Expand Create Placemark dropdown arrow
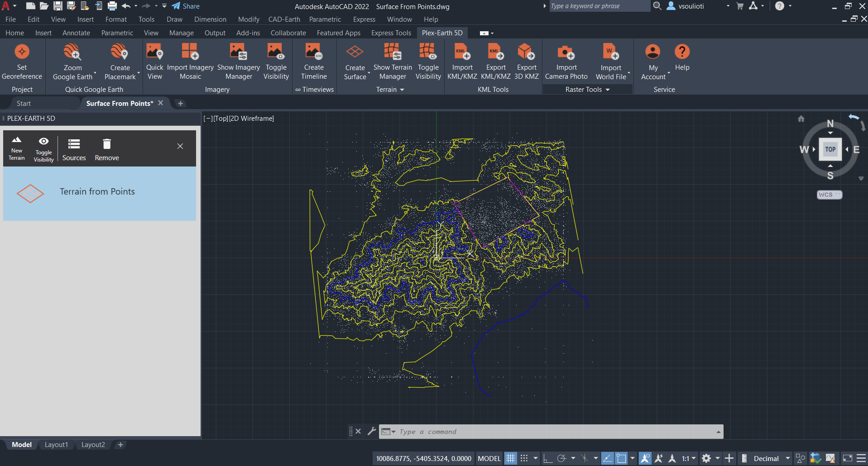 point(139,73)
